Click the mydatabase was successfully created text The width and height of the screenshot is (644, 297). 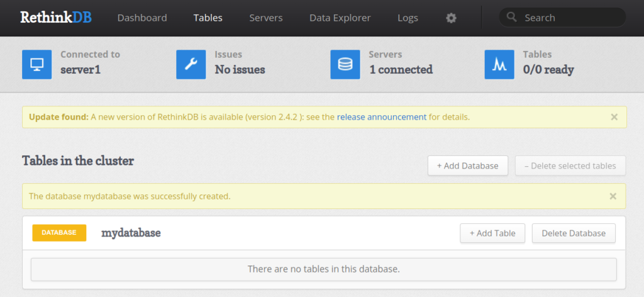pyautogui.click(x=130, y=196)
